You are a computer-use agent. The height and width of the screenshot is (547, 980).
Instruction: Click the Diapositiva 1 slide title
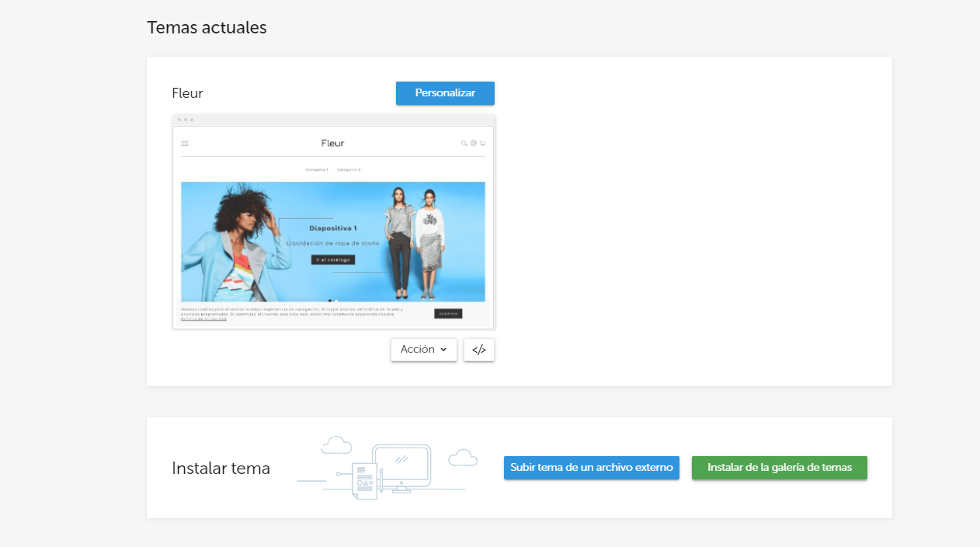coord(333,228)
